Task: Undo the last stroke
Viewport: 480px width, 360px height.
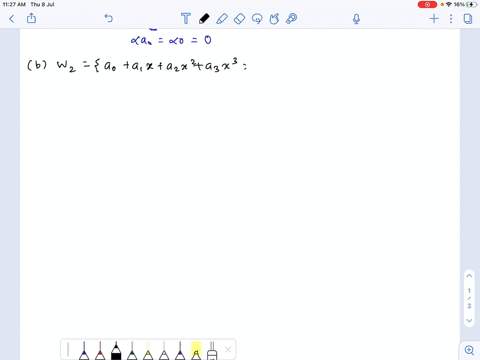Action: [109, 18]
